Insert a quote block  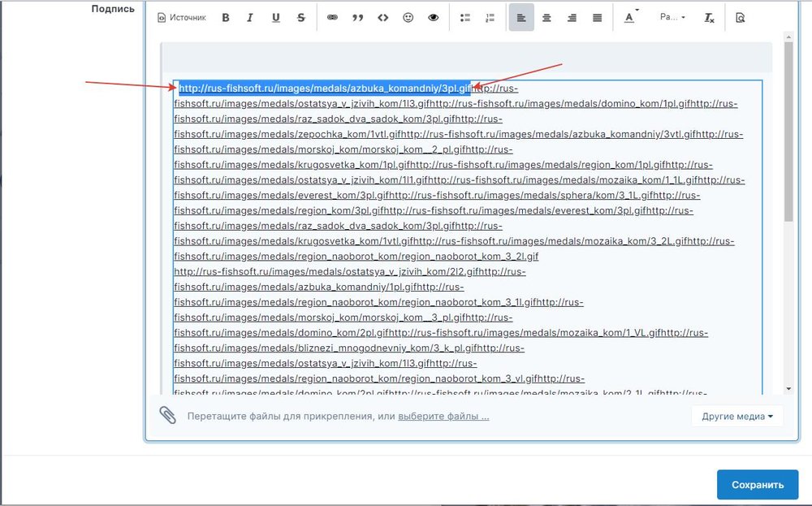pos(357,17)
